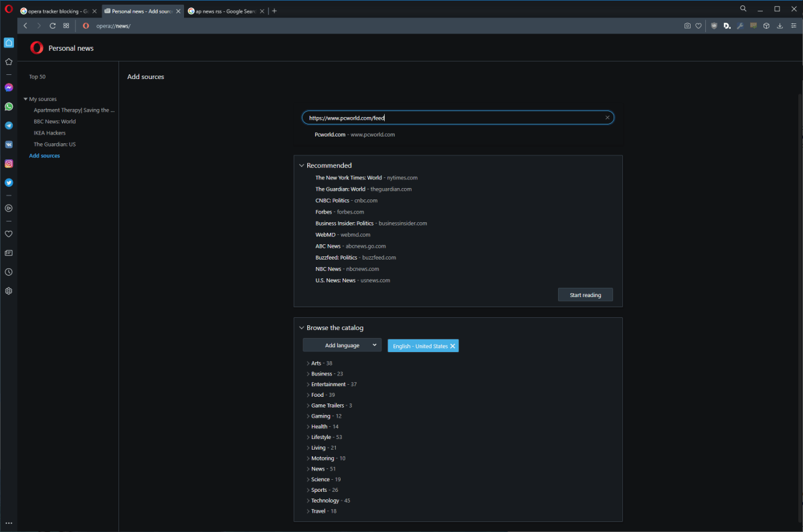803x532 pixels.
Task: Open a new tab with plus button
Action: (x=274, y=11)
